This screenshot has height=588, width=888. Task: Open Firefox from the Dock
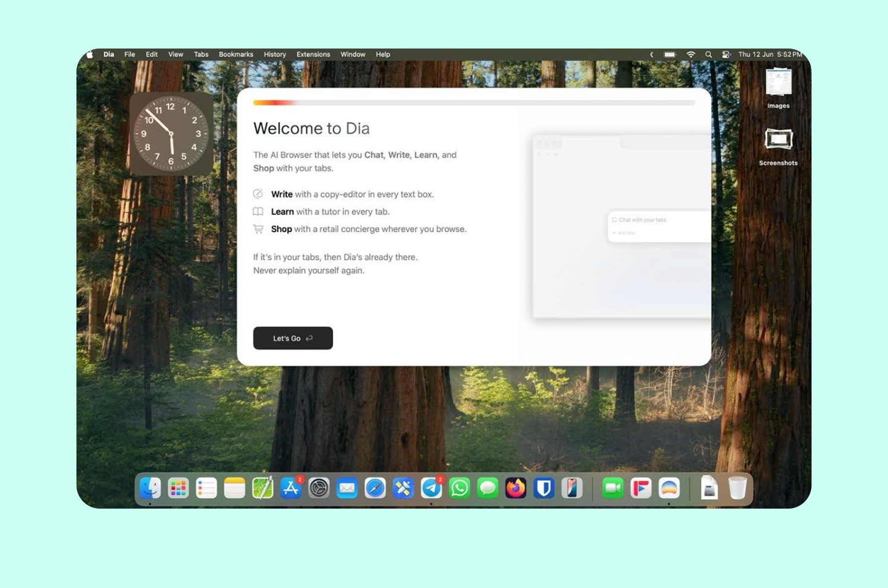(516, 488)
